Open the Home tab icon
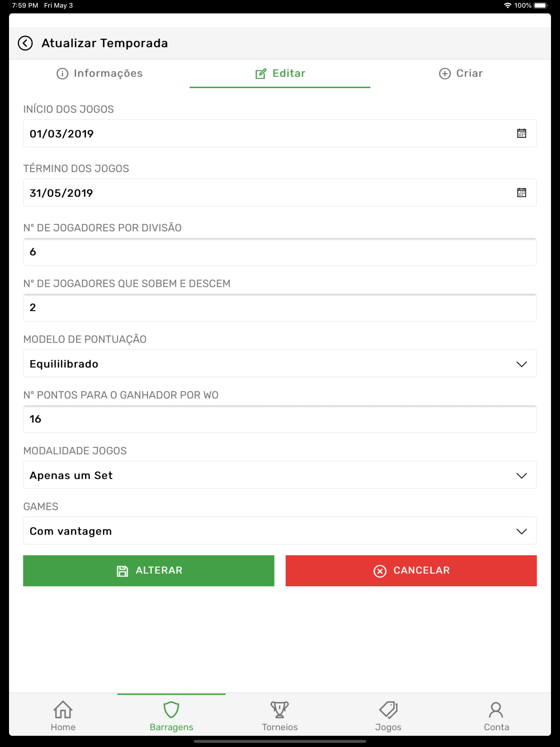560x747 pixels. coord(63,710)
